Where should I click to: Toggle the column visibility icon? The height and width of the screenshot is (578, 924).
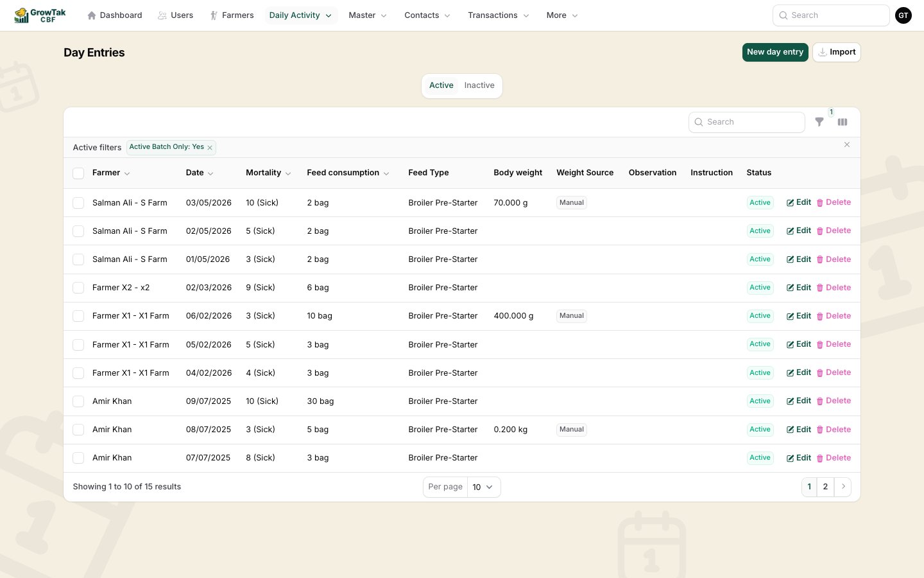point(843,122)
